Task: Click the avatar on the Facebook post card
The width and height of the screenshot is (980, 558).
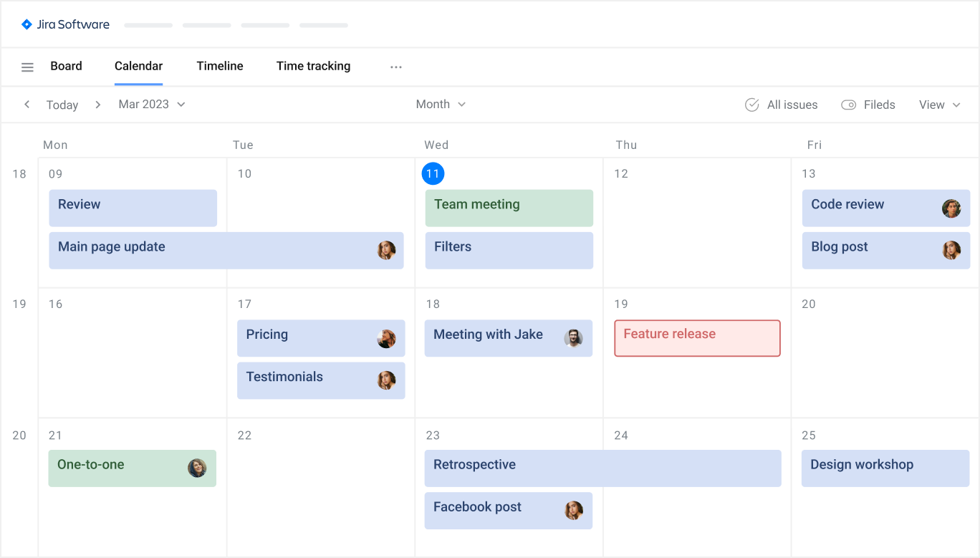Action: pyautogui.click(x=574, y=510)
